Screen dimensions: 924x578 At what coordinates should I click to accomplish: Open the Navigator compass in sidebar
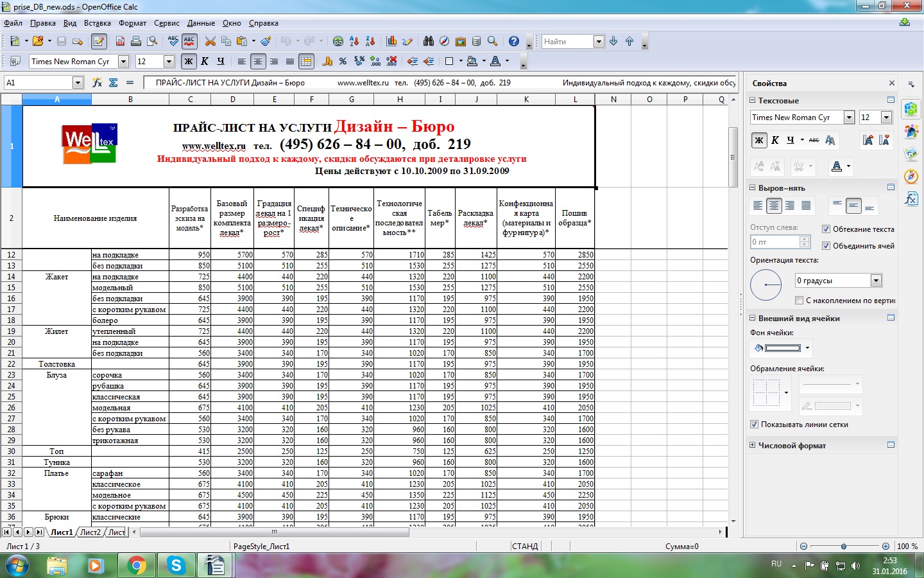coord(911,176)
